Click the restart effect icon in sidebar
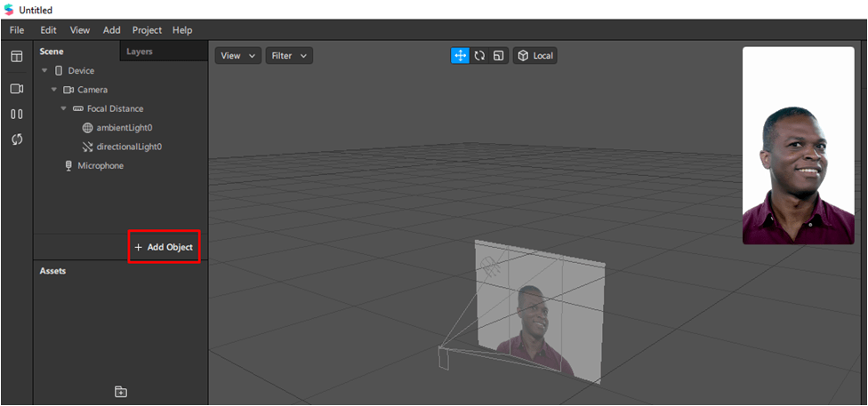This screenshot has height=406, width=868. coord(16,139)
